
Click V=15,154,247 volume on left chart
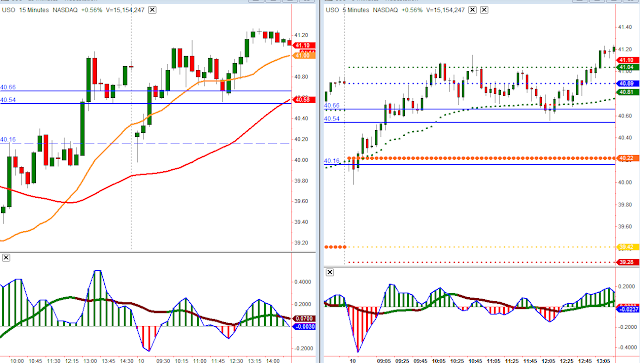[x=125, y=10]
